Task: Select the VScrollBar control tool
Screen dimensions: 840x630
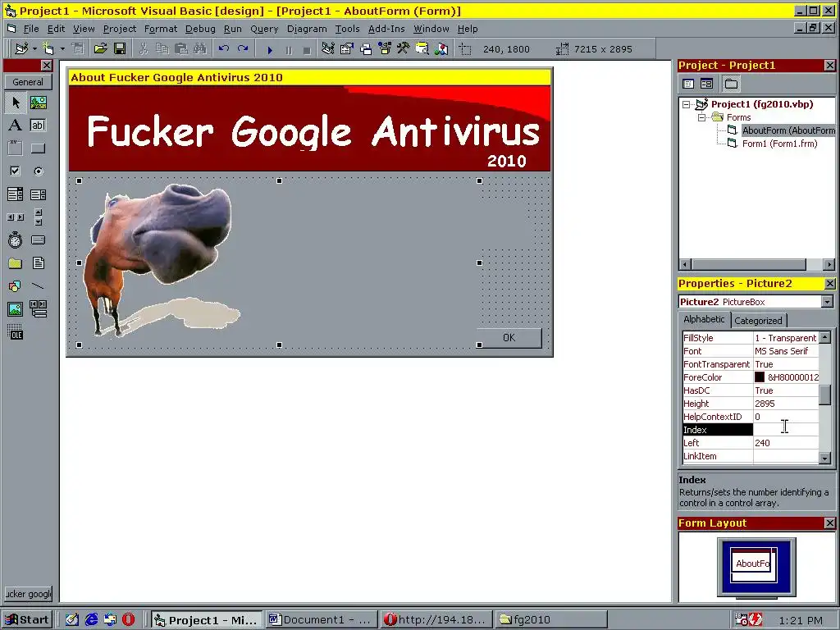Action: (38, 217)
